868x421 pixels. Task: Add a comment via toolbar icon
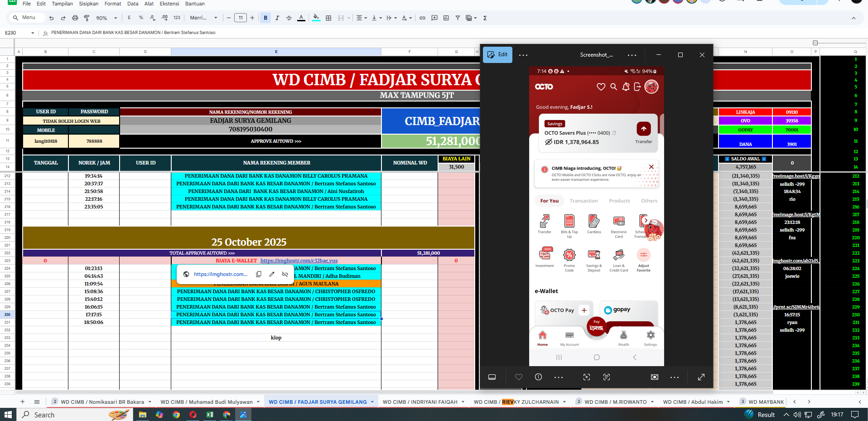[x=434, y=18]
